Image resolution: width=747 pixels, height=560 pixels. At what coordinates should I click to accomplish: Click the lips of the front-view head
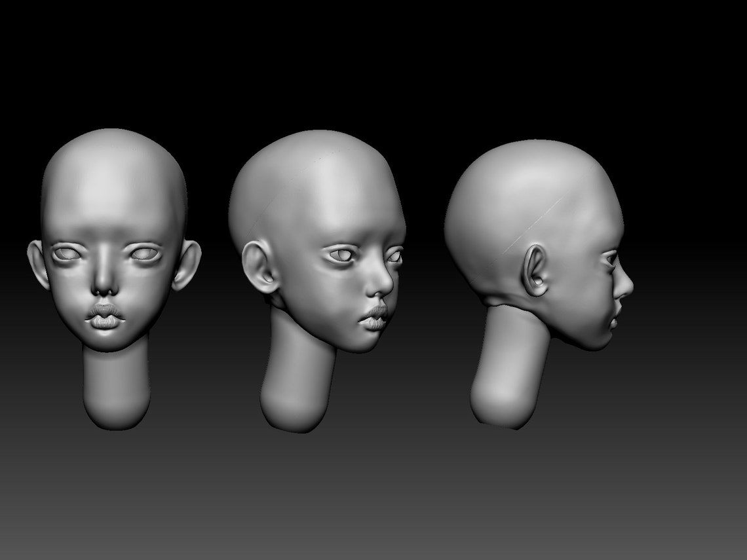pyautogui.click(x=105, y=316)
